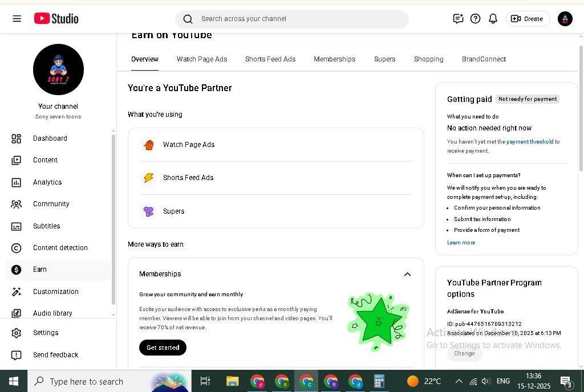Show hidden system tray icons

tap(459, 381)
